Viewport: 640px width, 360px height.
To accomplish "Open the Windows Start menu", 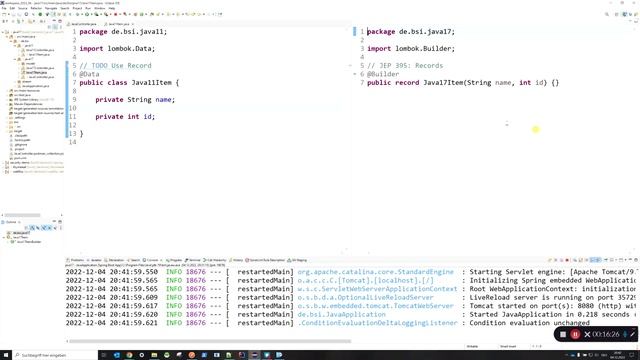I will [6, 355].
